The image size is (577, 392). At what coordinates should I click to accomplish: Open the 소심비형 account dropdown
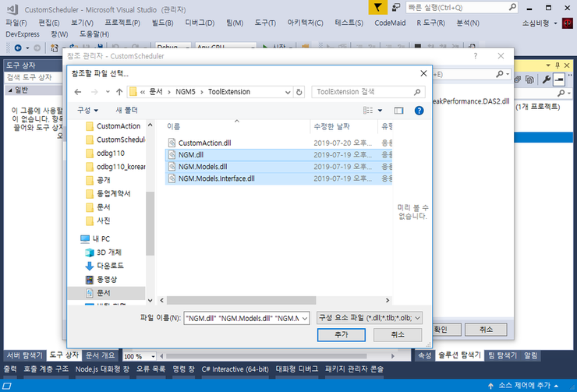click(556, 23)
